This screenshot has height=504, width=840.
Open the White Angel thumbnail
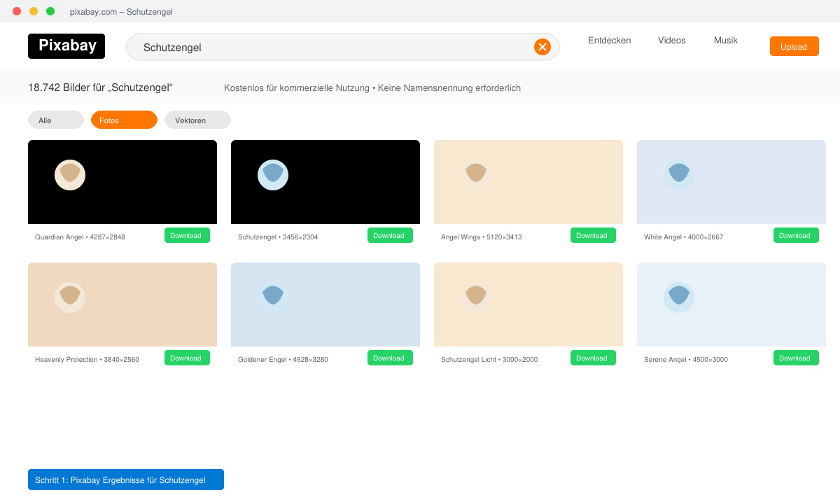pos(731,182)
